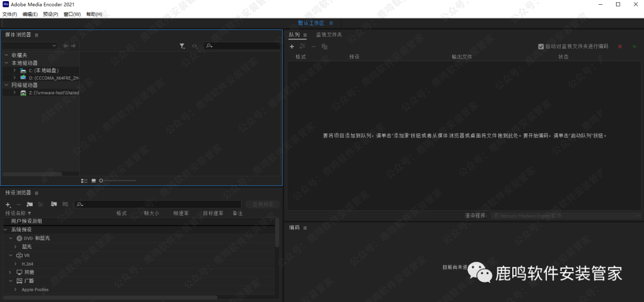The width and height of the screenshot is (644, 302).
Task: Click the green start queue play button
Action: coord(634,46)
